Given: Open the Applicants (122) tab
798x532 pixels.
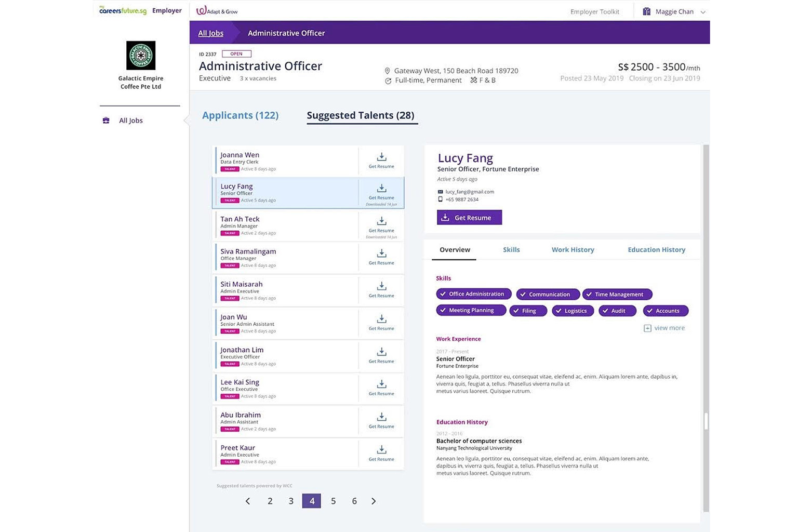Looking at the screenshot, I should (240, 115).
